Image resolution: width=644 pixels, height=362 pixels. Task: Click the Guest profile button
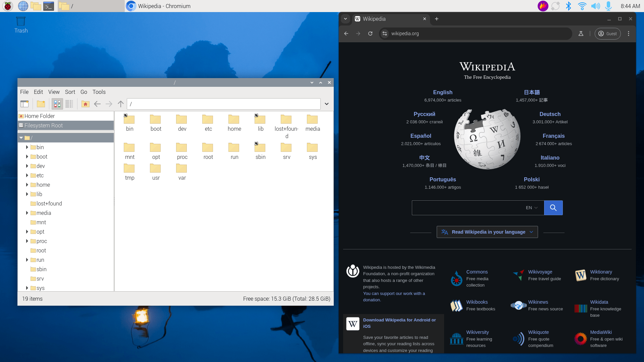click(608, 34)
